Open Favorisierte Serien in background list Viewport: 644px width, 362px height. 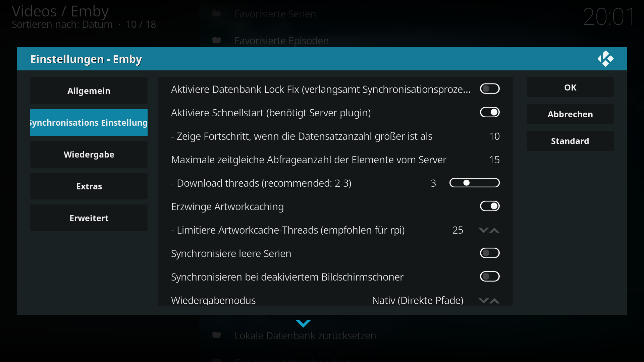(x=275, y=14)
